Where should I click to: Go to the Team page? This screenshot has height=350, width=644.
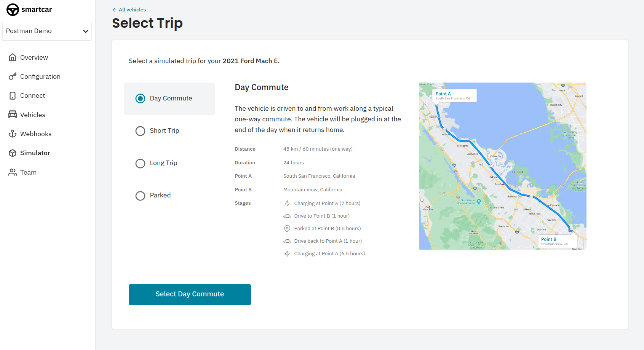(28, 172)
